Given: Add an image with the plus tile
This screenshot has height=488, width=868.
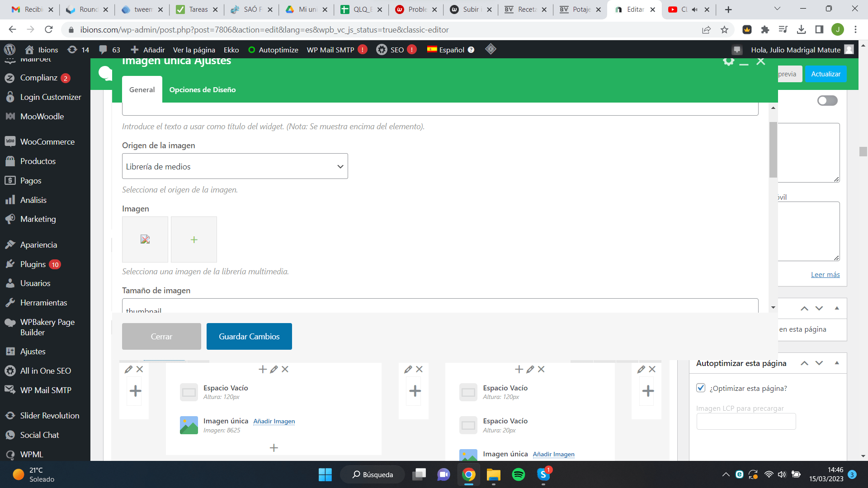Looking at the screenshot, I should pyautogui.click(x=194, y=239).
